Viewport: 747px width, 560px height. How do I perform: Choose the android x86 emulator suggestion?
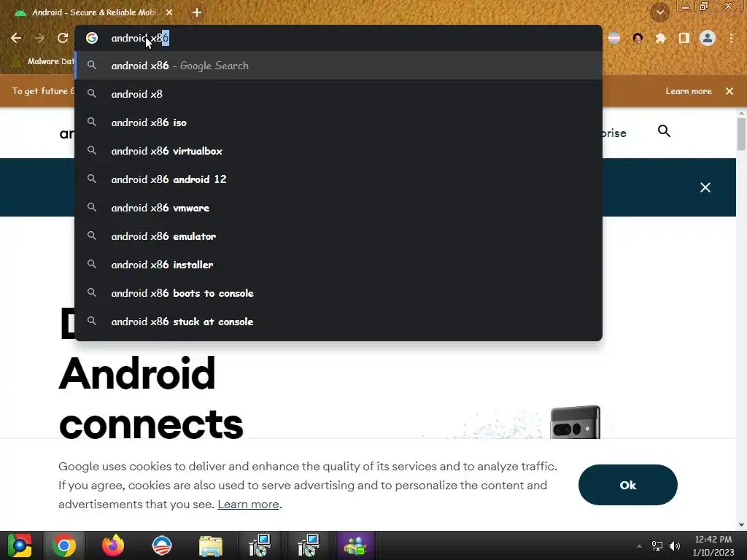click(x=338, y=236)
